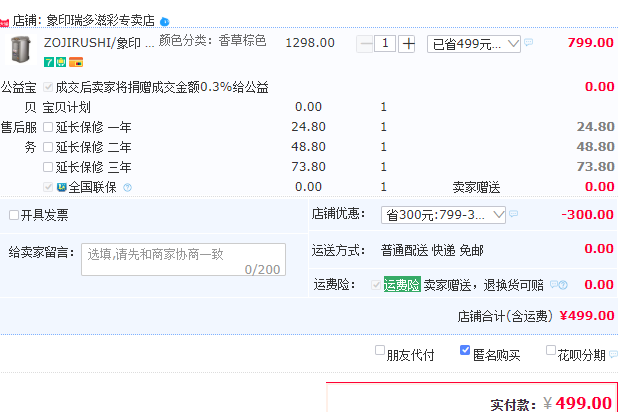Click the 卖家赠送 text in 全国联保 row
Viewport: 627px width, 412px height.
476,187
